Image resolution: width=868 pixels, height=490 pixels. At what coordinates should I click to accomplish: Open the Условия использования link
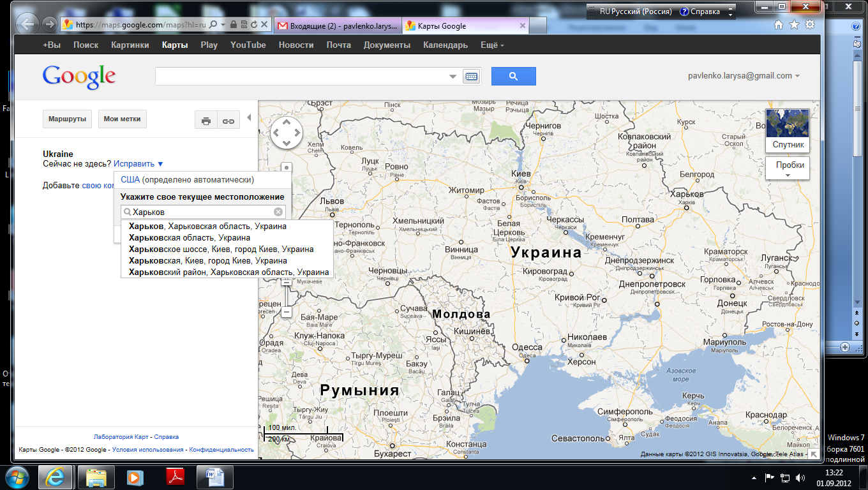(147, 450)
